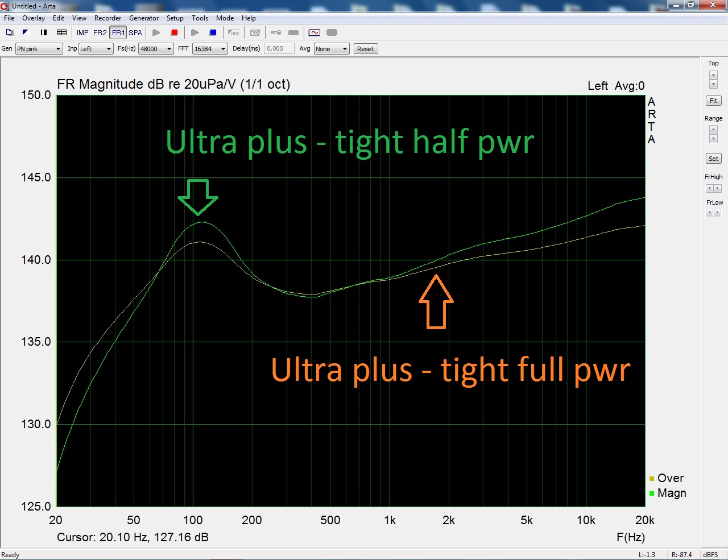Click the key-shaped toolbar icon
This screenshot has height=560, width=728.
pos(275,32)
